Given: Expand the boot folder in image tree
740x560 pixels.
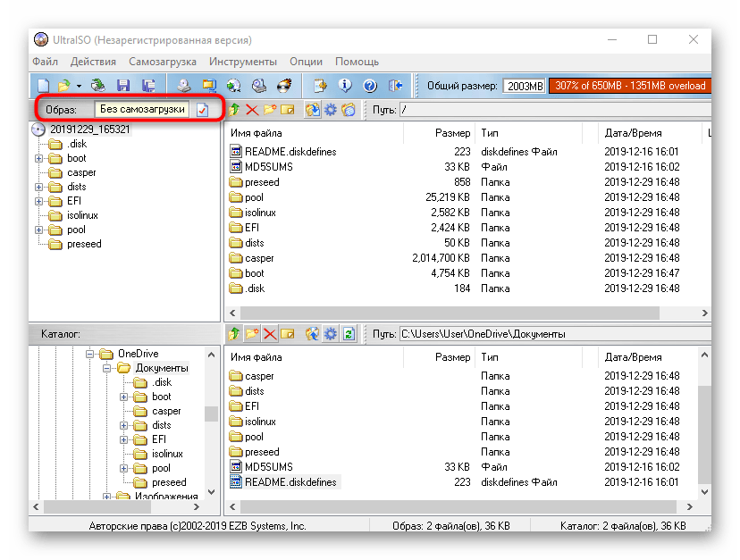Looking at the screenshot, I should 39,158.
